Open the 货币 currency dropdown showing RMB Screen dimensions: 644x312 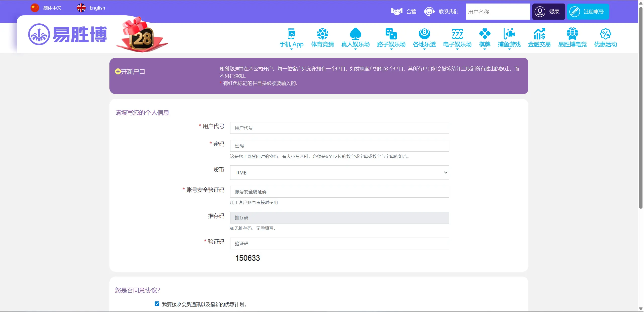tap(339, 172)
